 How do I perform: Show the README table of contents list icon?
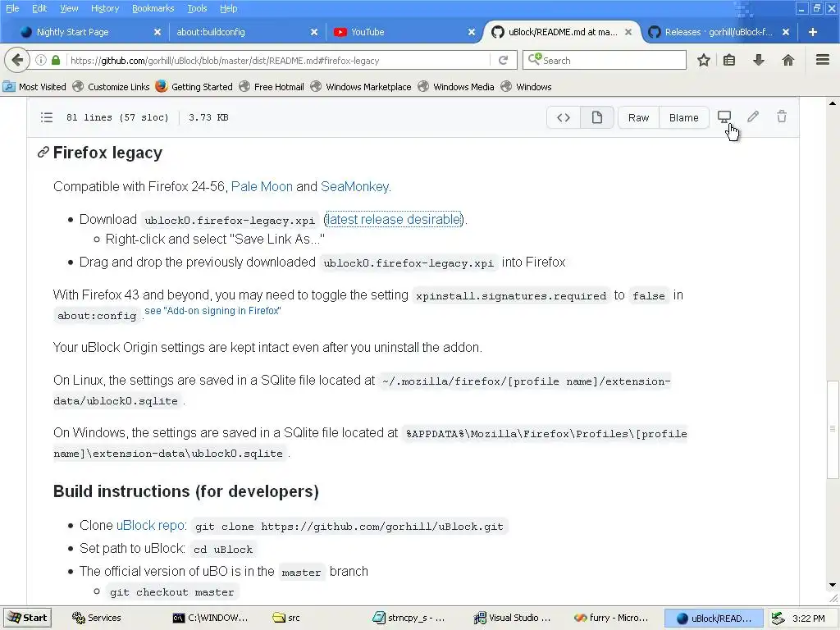(47, 117)
